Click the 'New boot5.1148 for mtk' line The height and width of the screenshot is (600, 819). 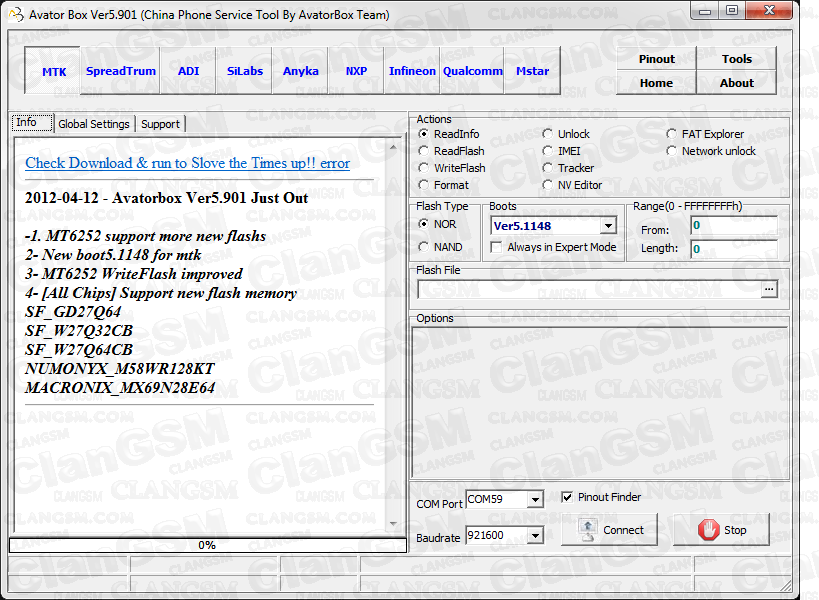point(113,255)
